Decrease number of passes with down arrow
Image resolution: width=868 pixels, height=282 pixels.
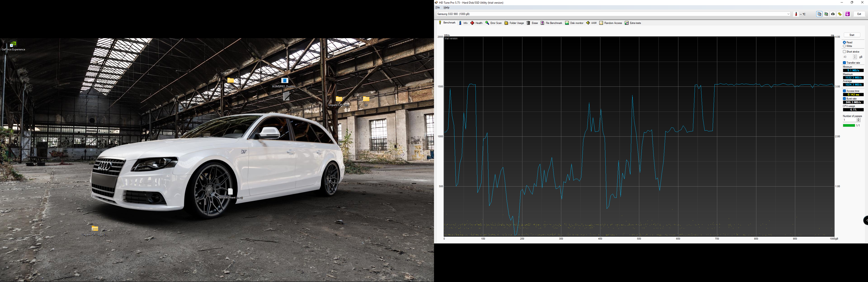coord(859,121)
